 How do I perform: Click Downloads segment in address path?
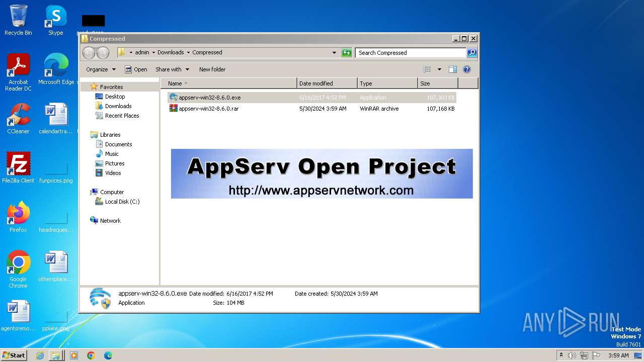[x=171, y=52]
